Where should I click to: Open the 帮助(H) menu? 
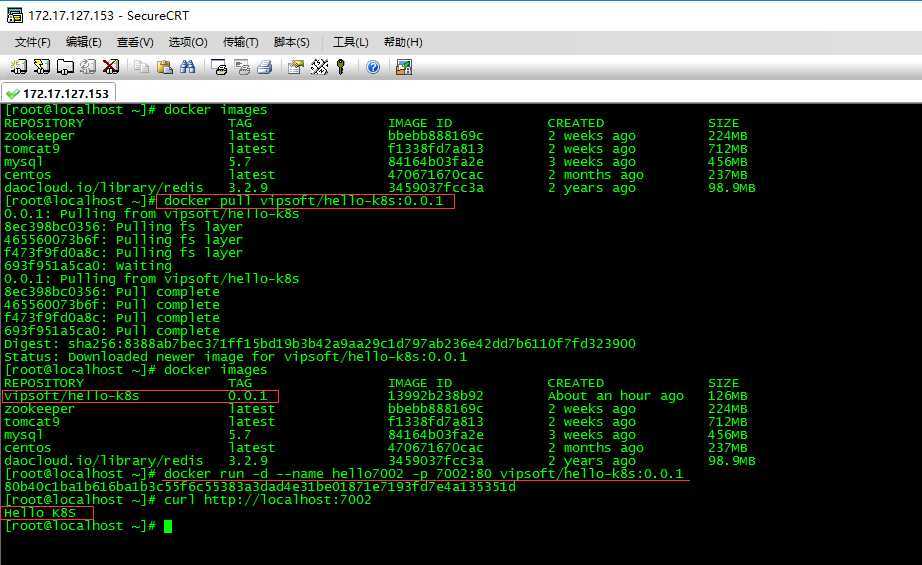(x=403, y=42)
